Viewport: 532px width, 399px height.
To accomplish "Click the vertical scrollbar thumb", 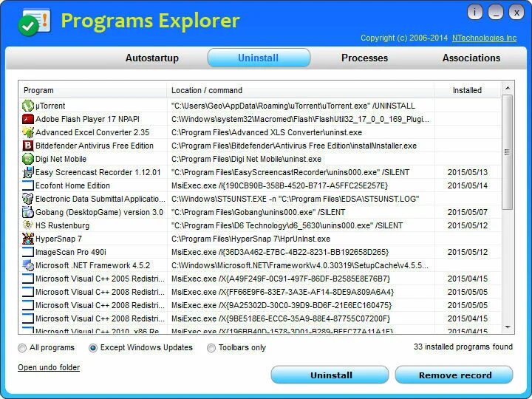I will pos(507,152).
